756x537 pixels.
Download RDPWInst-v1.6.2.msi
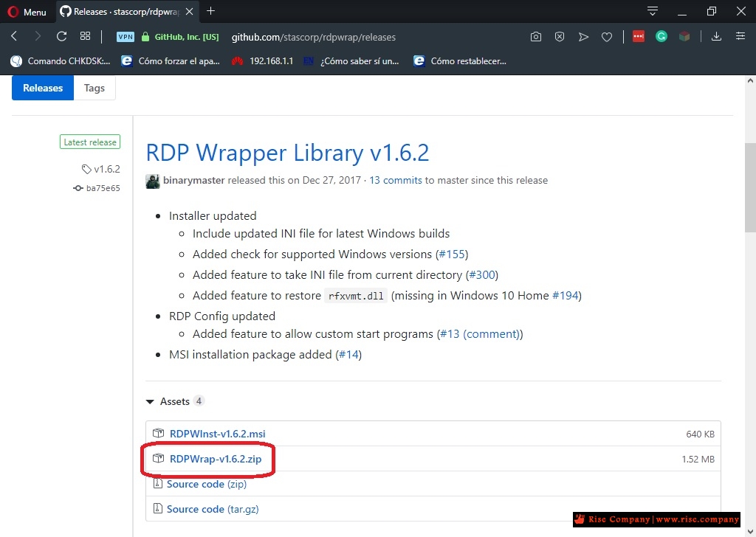pos(218,434)
